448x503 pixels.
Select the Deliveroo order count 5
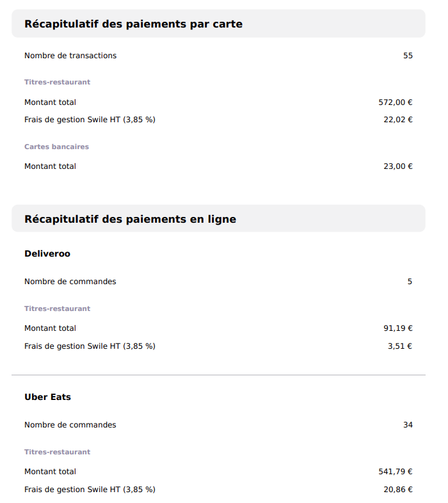410,282
